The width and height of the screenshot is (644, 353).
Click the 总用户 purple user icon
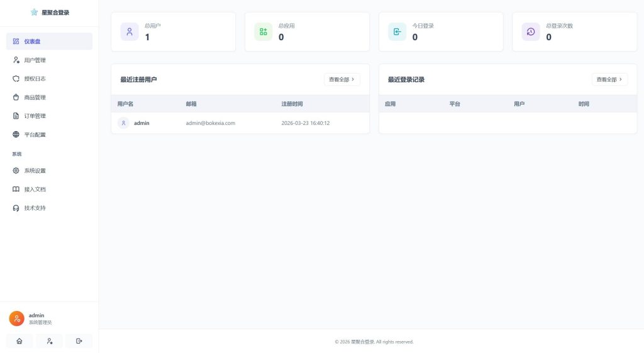pyautogui.click(x=130, y=31)
